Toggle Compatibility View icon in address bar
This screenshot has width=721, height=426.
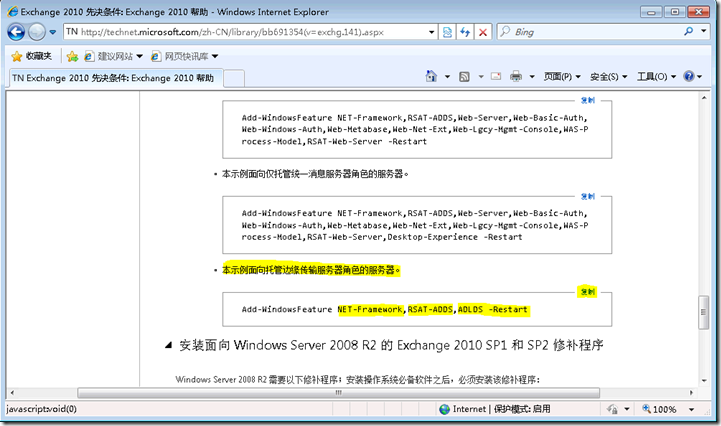click(447, 32)
